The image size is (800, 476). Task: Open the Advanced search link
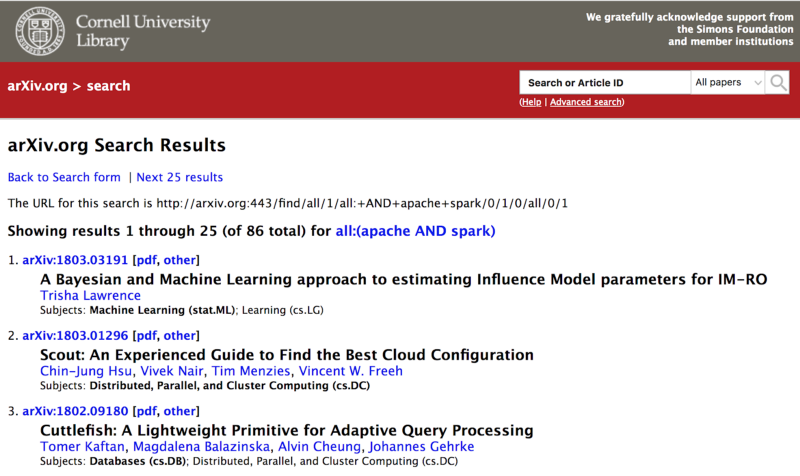click(x=586, y=102)
